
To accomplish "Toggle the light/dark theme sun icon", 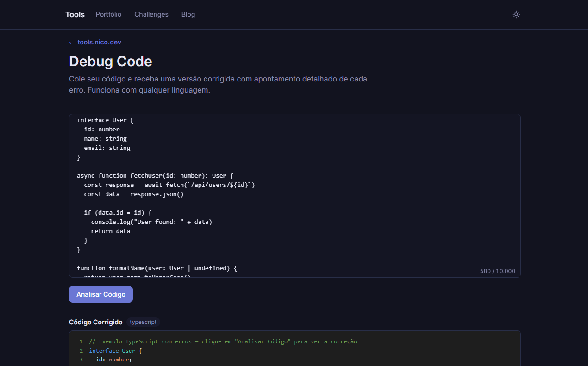I will click(516, 14).
